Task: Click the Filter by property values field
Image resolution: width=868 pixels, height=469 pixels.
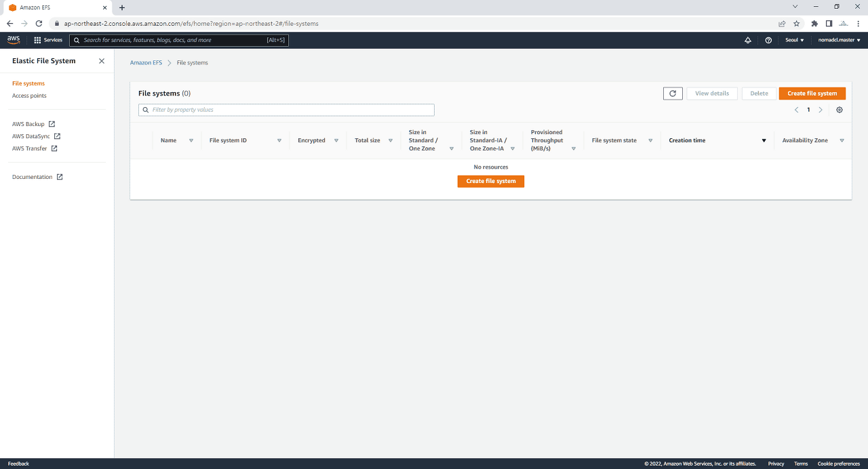Action: tap(286, 110)
